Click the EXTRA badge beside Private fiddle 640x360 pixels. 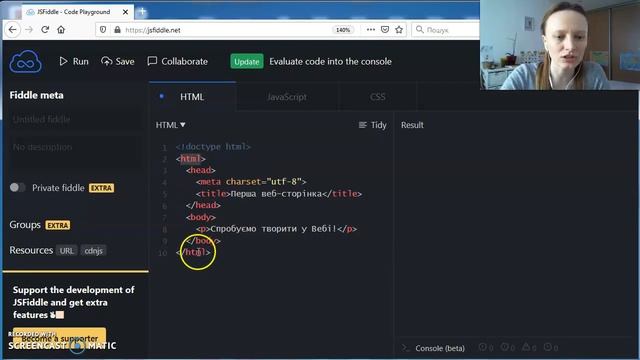(x=102, y=188)
